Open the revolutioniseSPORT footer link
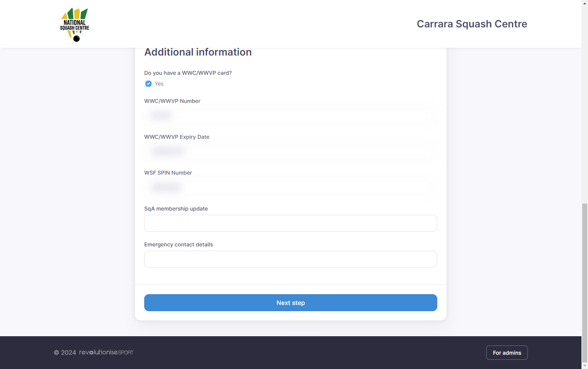Image resolution: width=588 pixels, height=369 pixels. [x=106, y=352]
